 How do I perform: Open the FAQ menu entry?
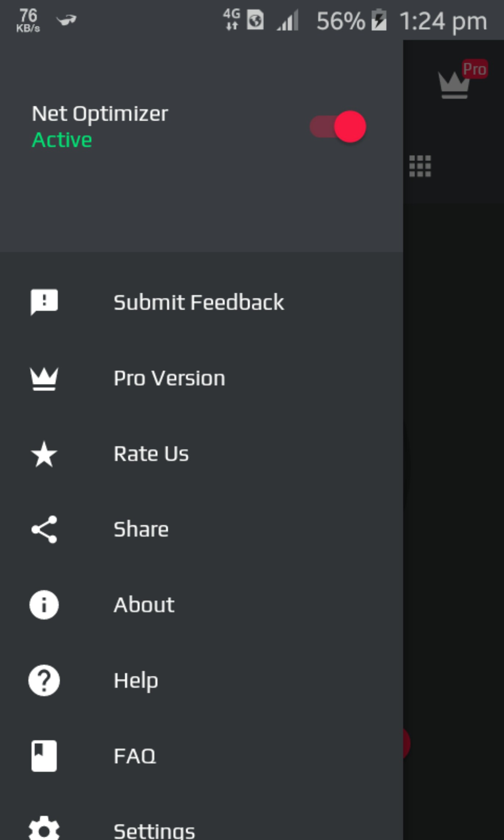point(135,756)
